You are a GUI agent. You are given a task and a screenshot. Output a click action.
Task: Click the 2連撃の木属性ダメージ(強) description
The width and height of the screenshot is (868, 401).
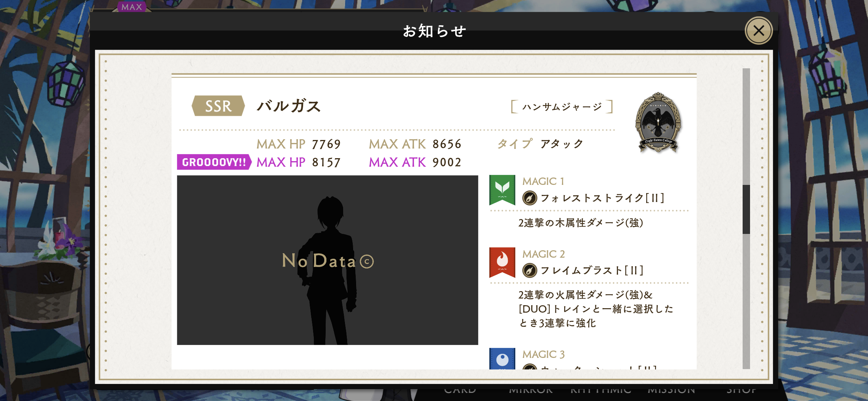tap(581, 223)
